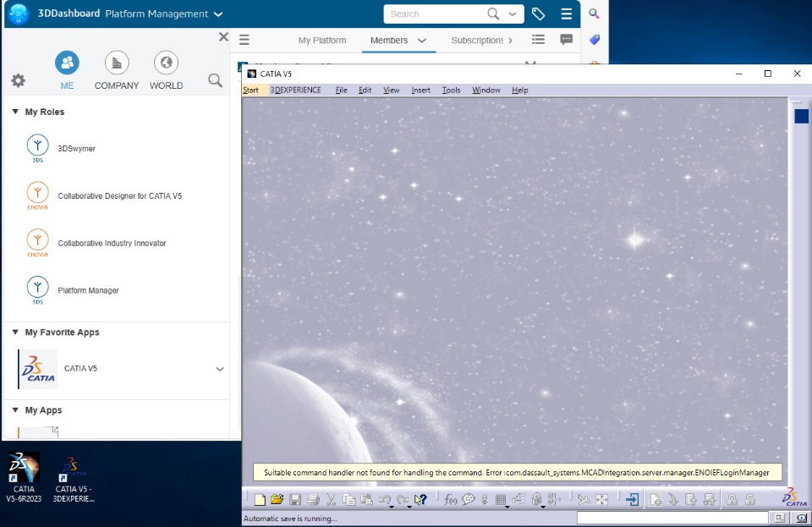
Task: Click the CATIA logo at toolbar end
Action: [794, 497]
